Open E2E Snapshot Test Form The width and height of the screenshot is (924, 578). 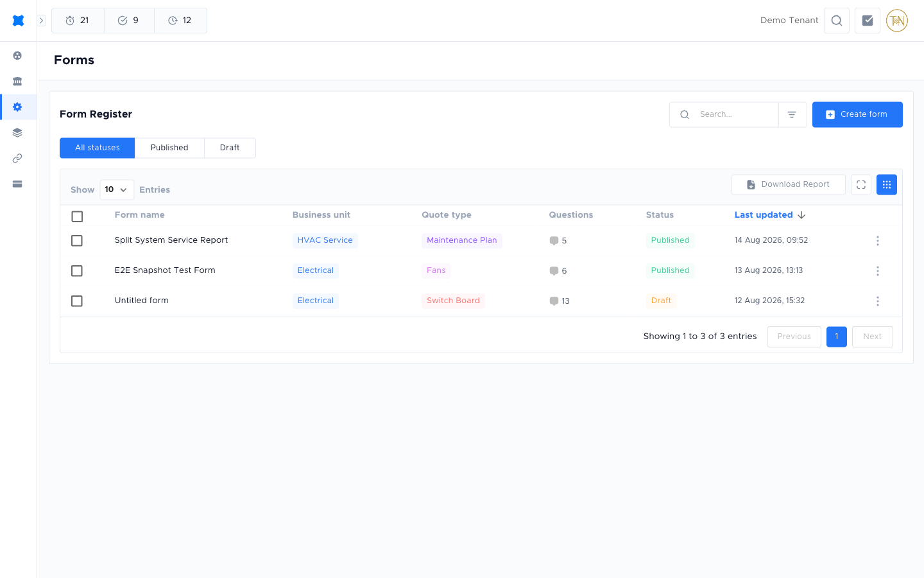point(165,270)
